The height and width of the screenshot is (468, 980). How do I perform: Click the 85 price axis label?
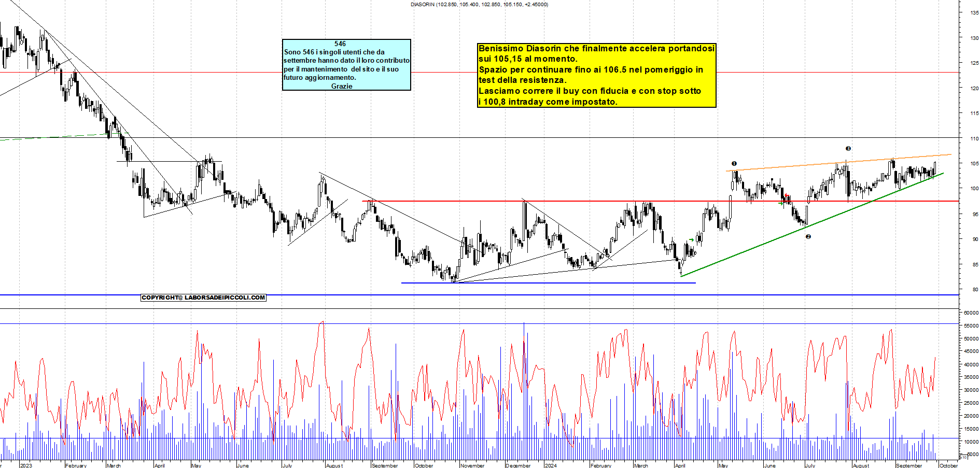point(976,264)
